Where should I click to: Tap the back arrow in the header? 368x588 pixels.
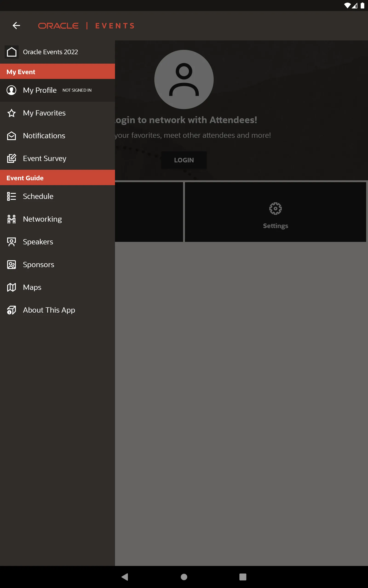tap(16, 25)
